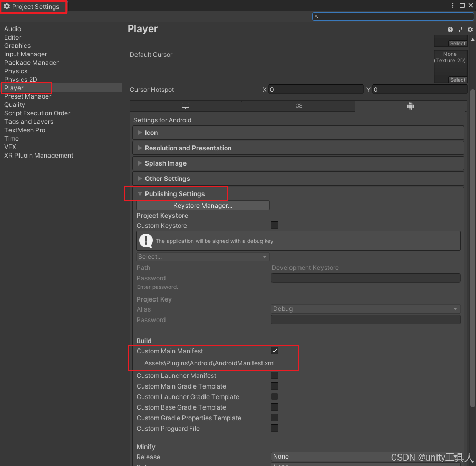
Task: Switch to the Android platform tab
Action: 411,106
